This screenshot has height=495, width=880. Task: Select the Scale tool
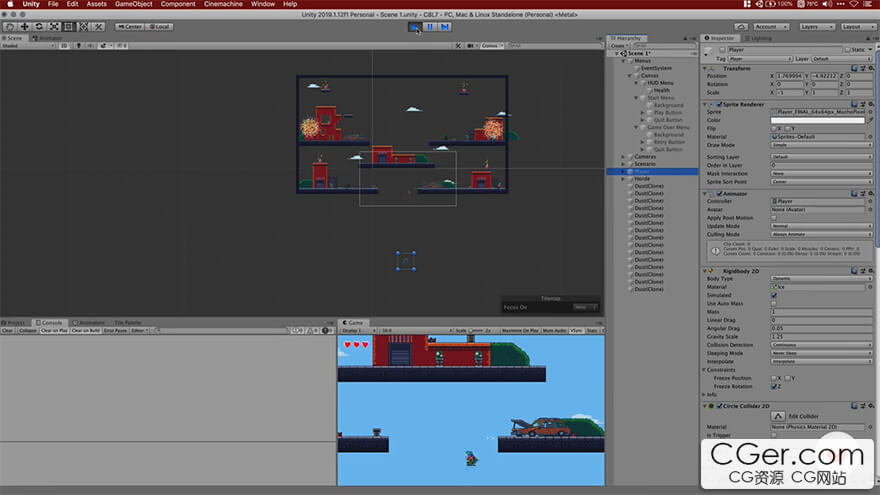pyautogui.click(x=54, y=26)
